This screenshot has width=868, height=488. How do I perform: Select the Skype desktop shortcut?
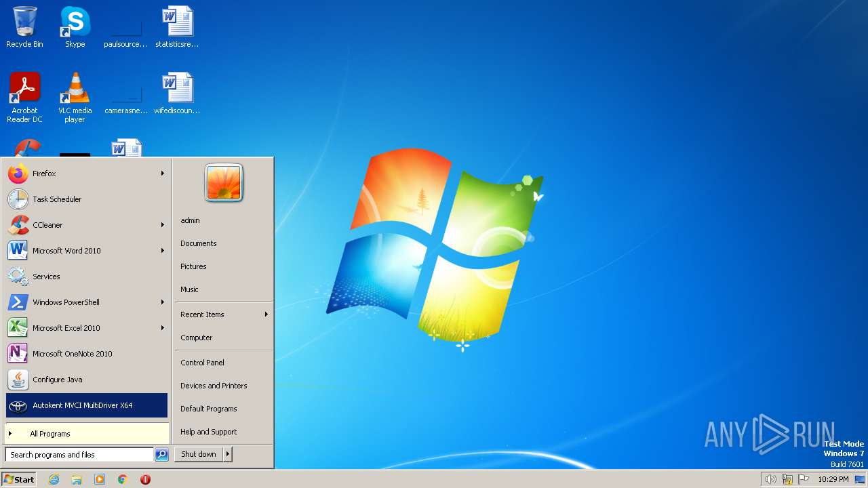pyautogui.click(x=75, y=27)
